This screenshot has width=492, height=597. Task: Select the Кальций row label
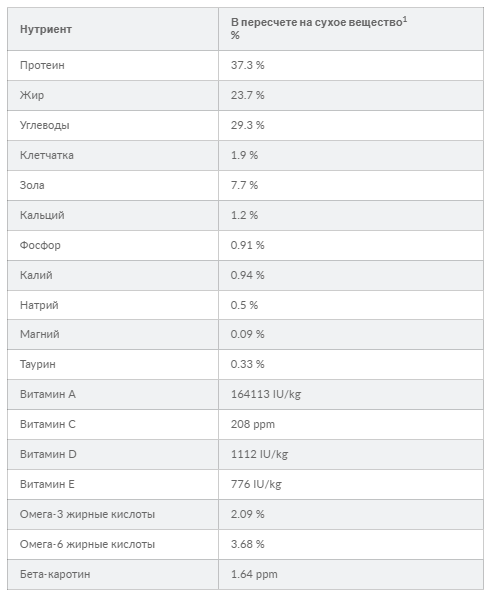pyautogui.click(x=42, y=215)
